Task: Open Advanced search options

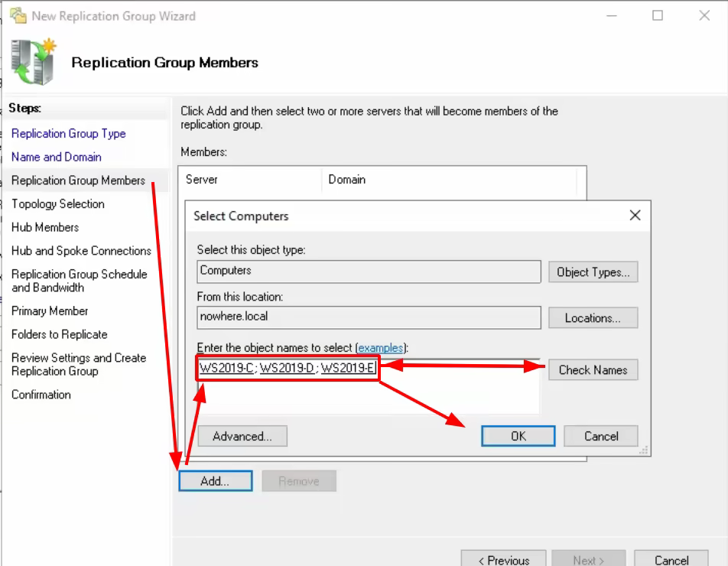Action: [242, 436]
